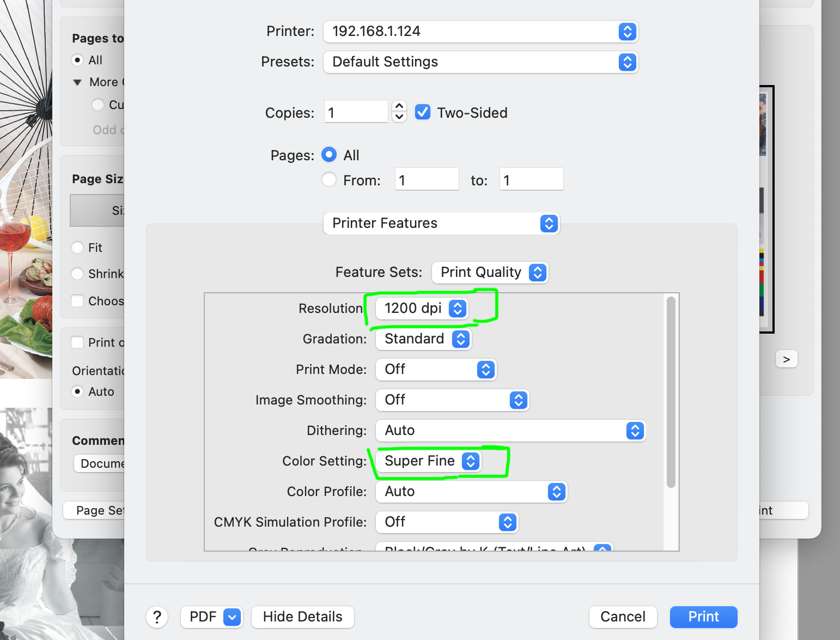
Task: Increase Copies using the stepper up arrow
Action: 399,107
